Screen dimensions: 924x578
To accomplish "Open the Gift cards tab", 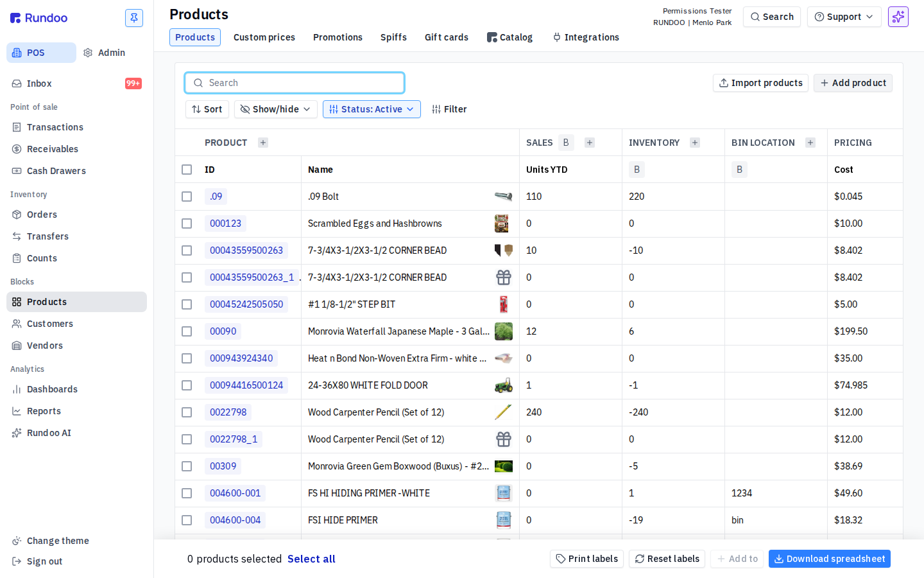I will click(x=447, y=37).
